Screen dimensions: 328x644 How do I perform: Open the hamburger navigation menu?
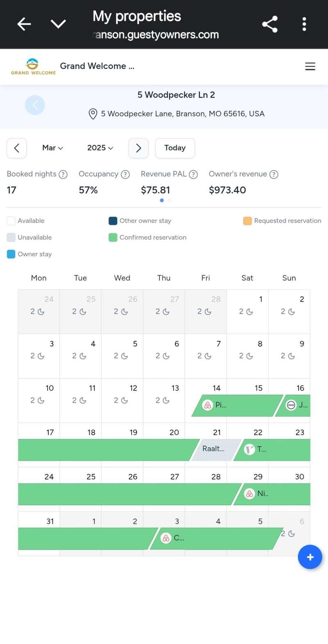(310, 66)
